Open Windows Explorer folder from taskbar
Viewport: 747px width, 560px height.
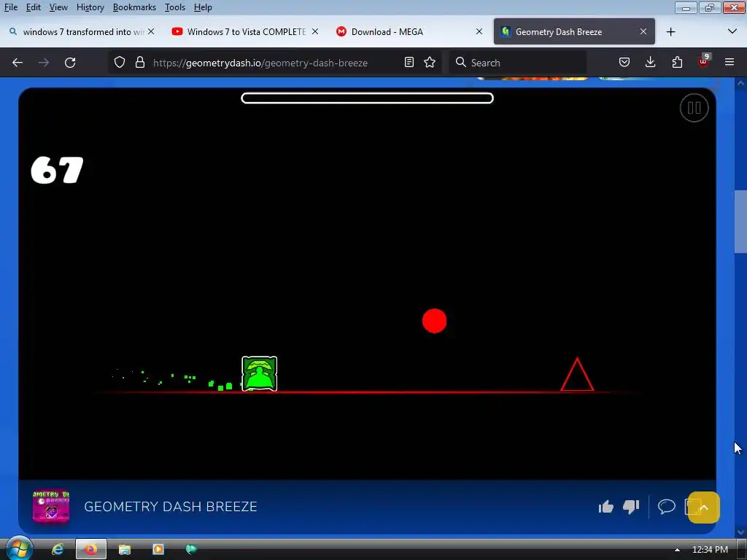124,550
